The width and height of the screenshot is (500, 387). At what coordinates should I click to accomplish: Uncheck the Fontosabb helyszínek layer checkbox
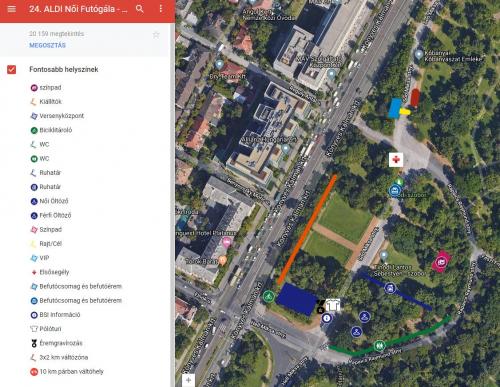pos(12,69)
